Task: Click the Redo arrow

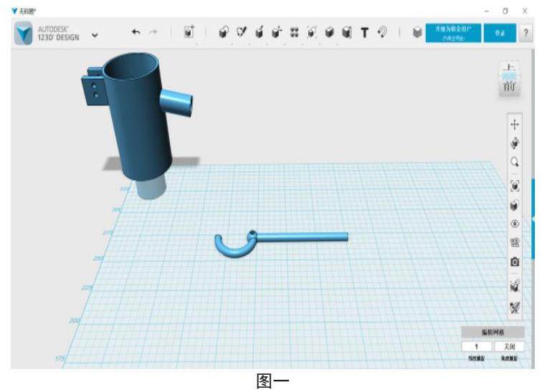Action: pos(153,33)
